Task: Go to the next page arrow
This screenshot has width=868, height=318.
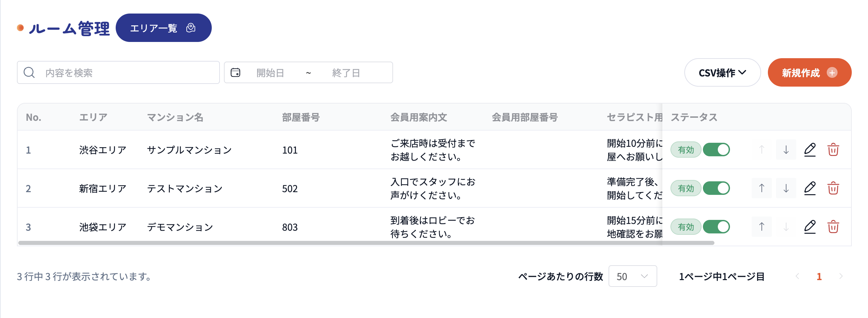Action: [841, 276]
